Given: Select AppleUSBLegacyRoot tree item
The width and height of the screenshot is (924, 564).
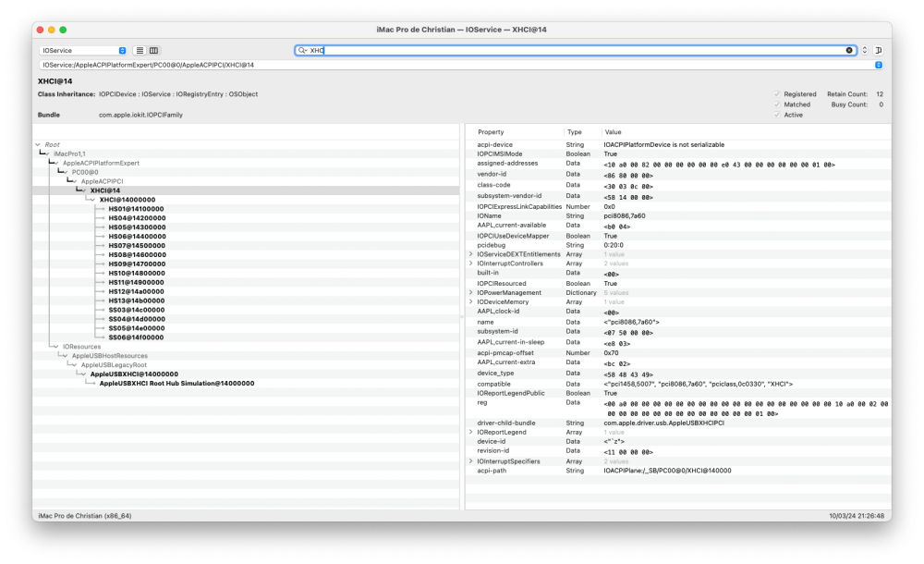Looking at the screenshot, I should coord(114,365).
